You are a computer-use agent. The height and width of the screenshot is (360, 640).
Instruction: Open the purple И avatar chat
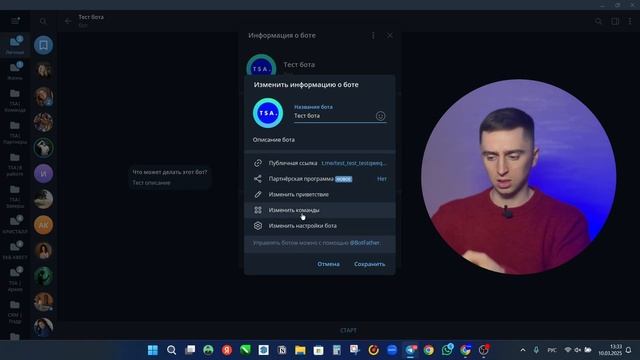pos(43,173)
